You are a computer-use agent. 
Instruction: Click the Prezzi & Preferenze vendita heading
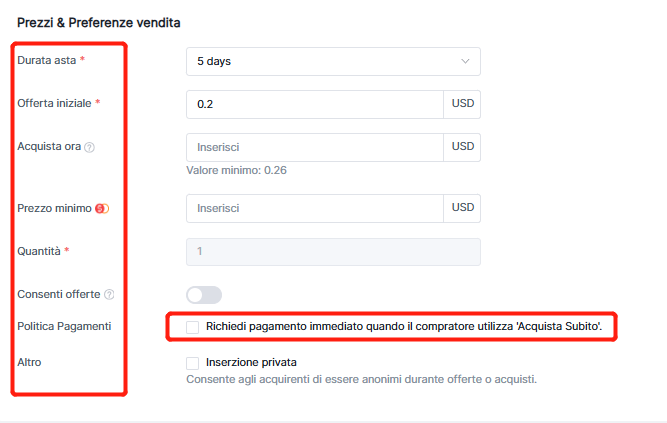[x=91, y=22]
